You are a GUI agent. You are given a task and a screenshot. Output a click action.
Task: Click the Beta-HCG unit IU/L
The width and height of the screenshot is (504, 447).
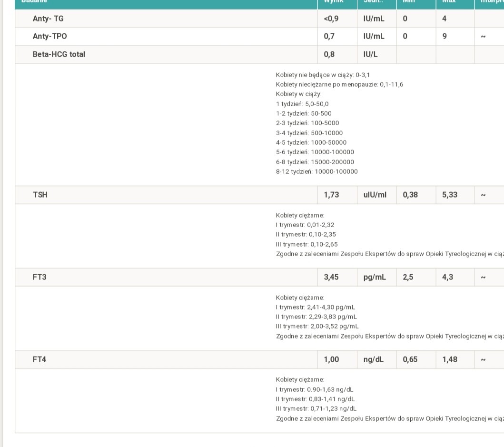tap(370, 55)
